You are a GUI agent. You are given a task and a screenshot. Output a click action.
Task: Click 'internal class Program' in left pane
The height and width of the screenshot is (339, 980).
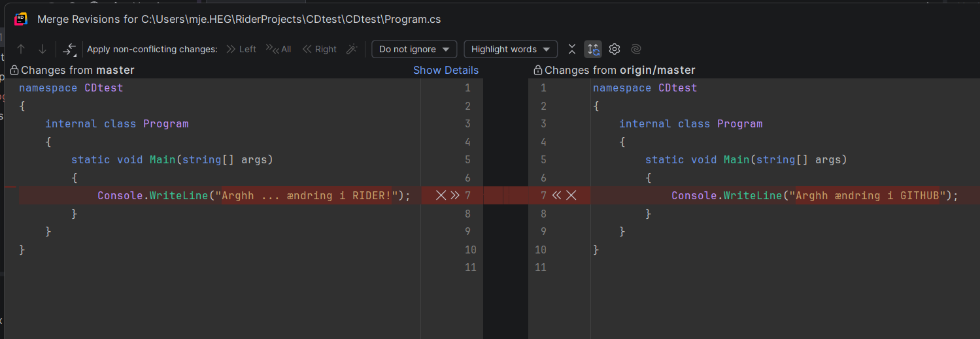(116, 123)
